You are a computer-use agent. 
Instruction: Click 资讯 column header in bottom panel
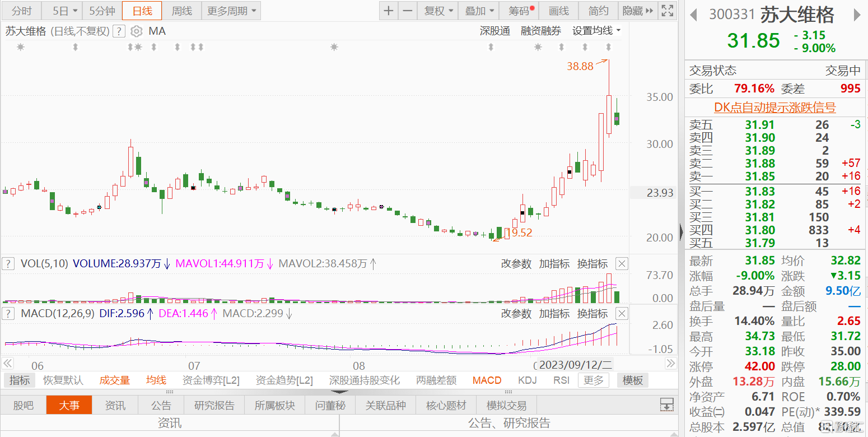click(x=169, y=423)
